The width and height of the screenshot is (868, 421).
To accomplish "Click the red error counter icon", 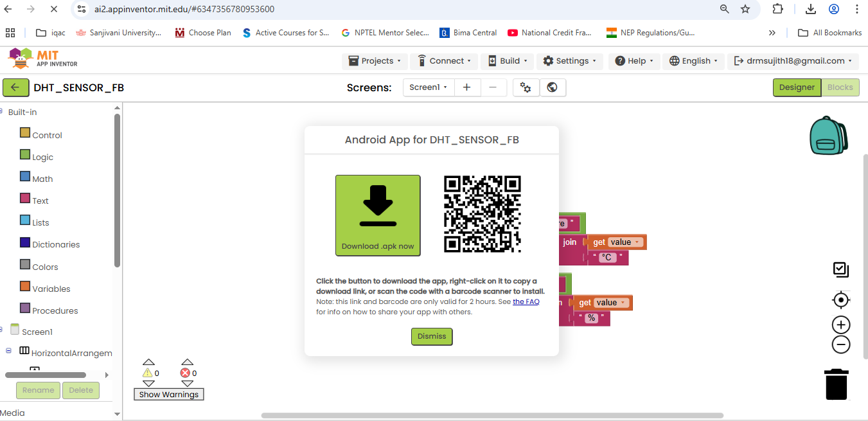I will (x=186, y=373).
